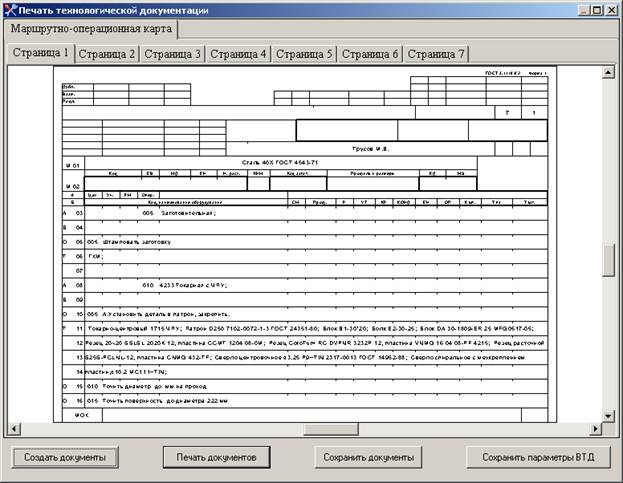Screen dimensions: 623x483
Task: Click the '015 Точить поверхность' row
Action: pyautogui.click(x=305, y=401)
